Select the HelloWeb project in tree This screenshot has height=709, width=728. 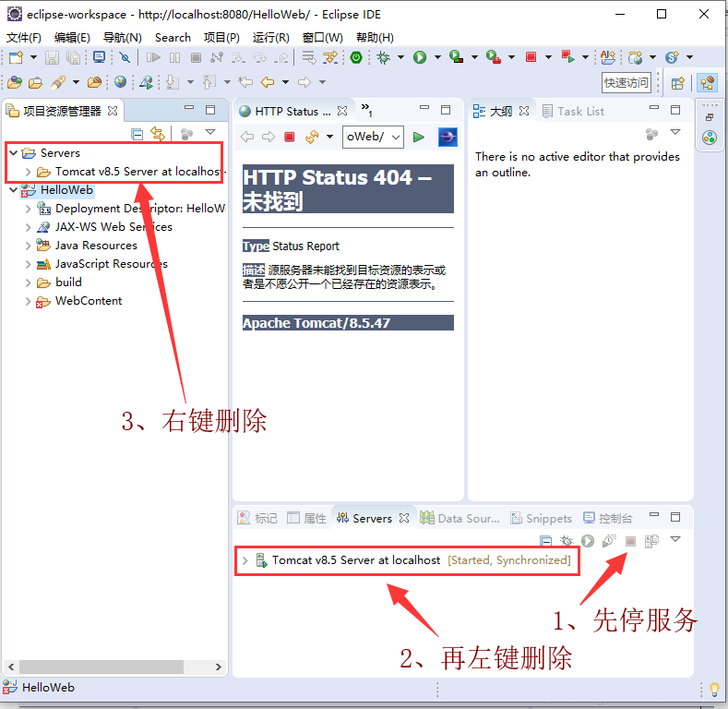click(66, 190)
